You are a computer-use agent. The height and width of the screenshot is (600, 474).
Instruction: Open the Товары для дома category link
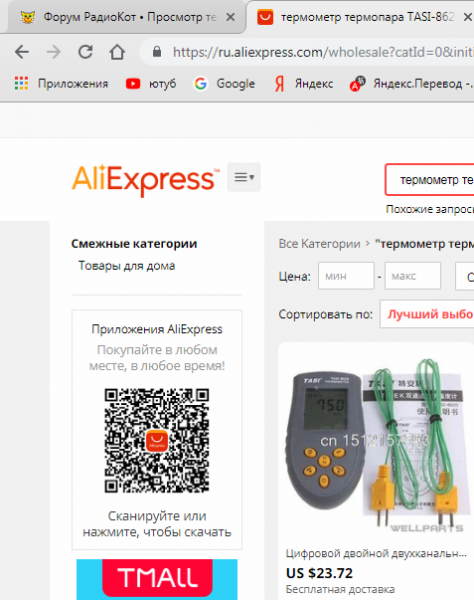[127, 266]
